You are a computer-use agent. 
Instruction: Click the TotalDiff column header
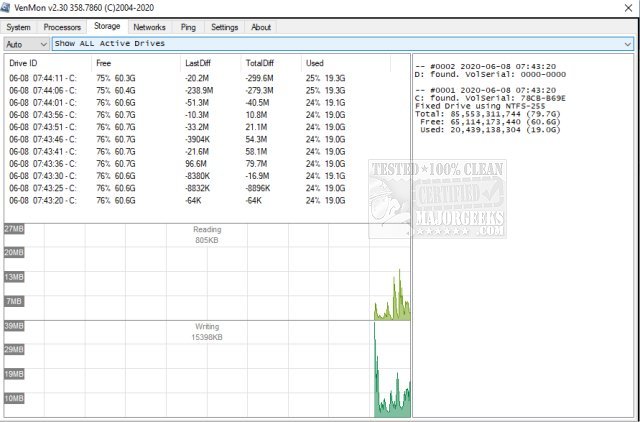[271, 63]
